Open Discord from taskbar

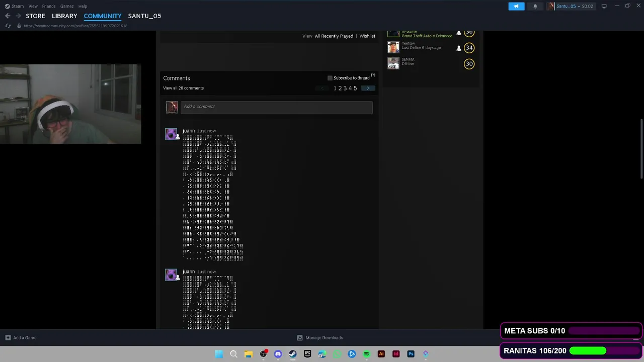click(278, 354)
